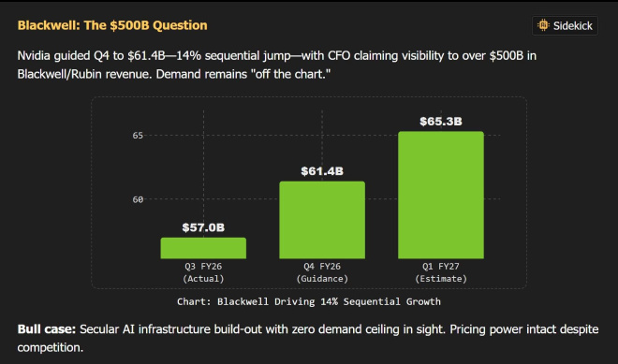Click the chart caption about 14% Sequential Growth

[x=309, y=301]
